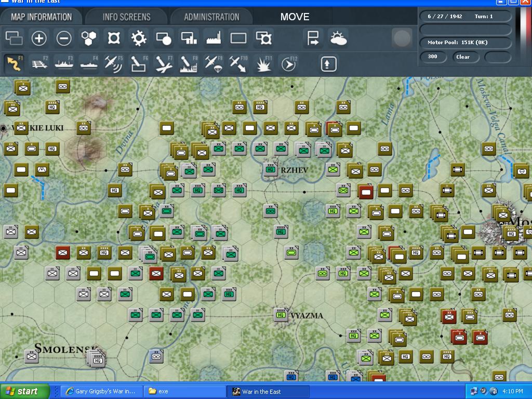This screenshot has width=532, height=399.
Task: Click the overlapping rectangles map icon
Action: pyautogui.click(x=14, y=38)
